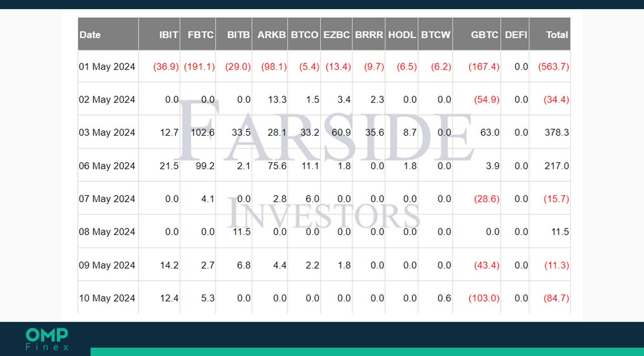Click the BTCO column header
The image size is (644, 356).
point(304,35)
